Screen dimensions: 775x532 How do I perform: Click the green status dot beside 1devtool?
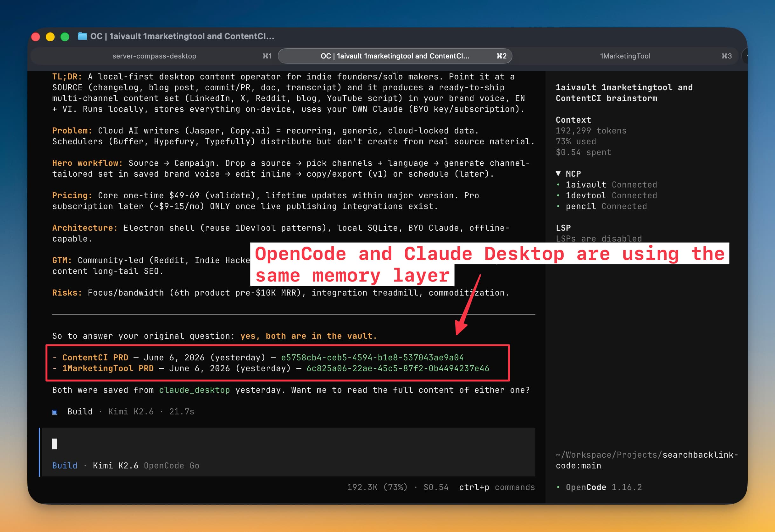[x=558, y=195]
